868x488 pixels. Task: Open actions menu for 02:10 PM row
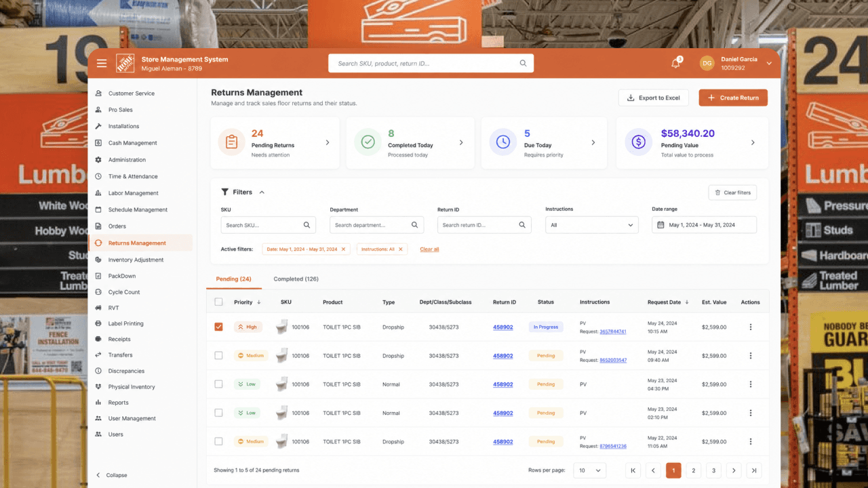pos(750,413)
